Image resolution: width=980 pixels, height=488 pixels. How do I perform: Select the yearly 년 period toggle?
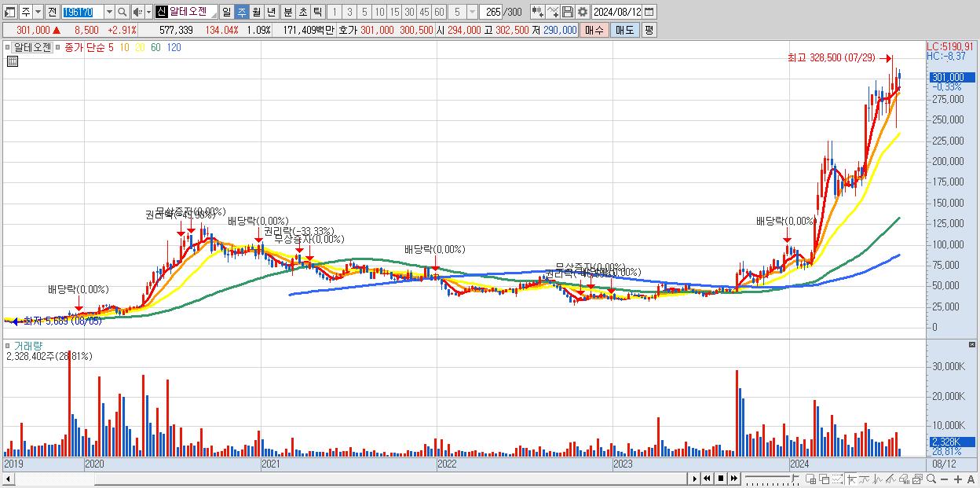pyautogui.click(x=271, y=12)
